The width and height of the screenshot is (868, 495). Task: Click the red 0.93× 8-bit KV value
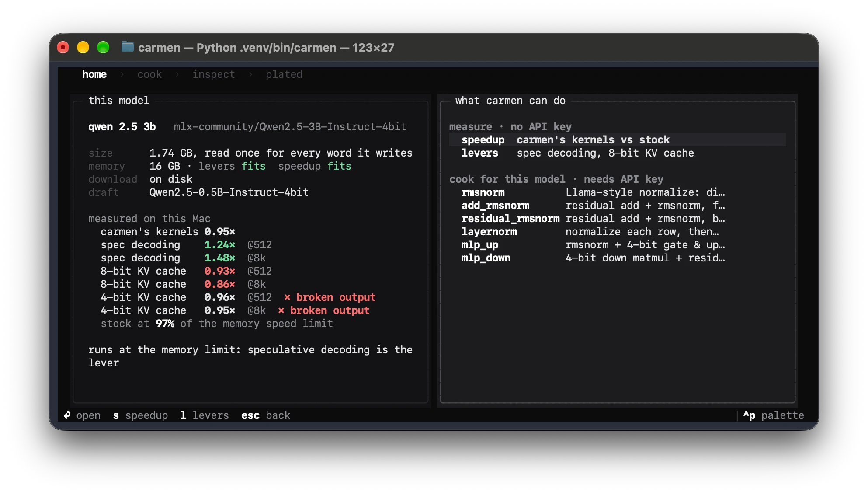click(220, 271)
